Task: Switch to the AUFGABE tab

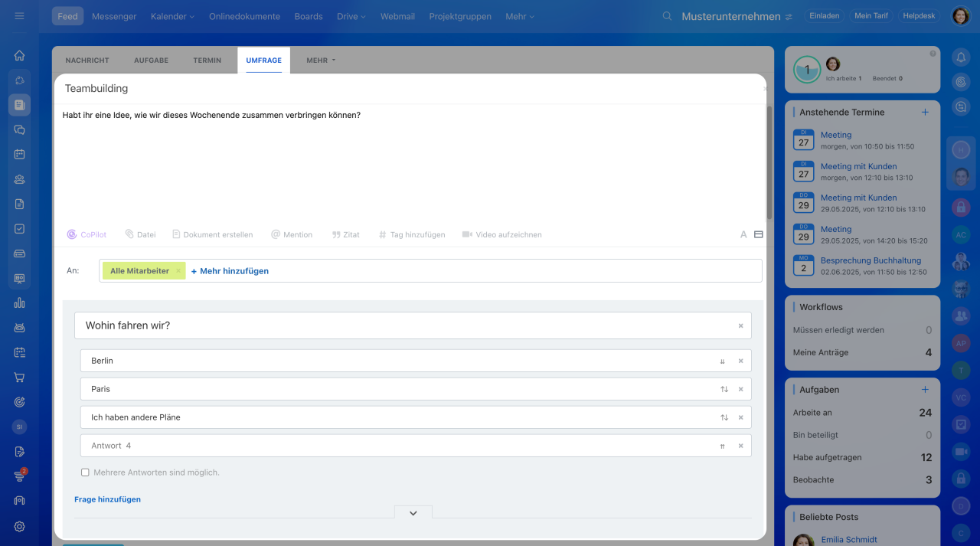Action: click(x=151, y=60)
